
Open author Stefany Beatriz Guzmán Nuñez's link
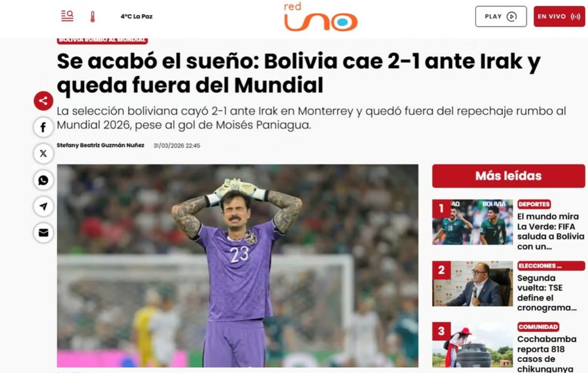coord(101,146)
